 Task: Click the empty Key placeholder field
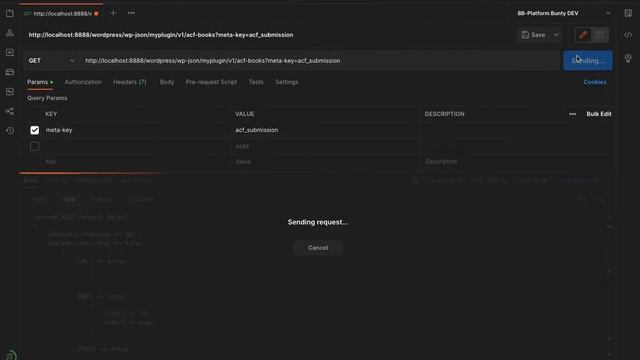[137, 162]
